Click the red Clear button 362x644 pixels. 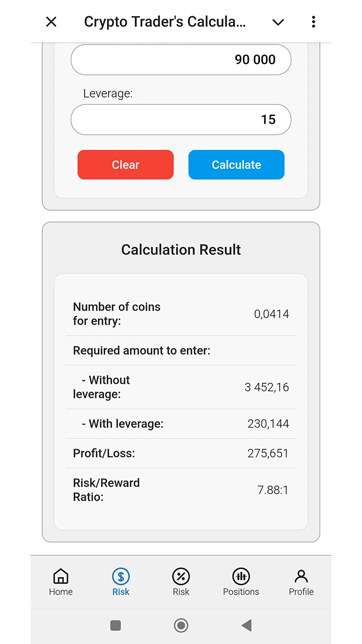[x=126, y=165]
